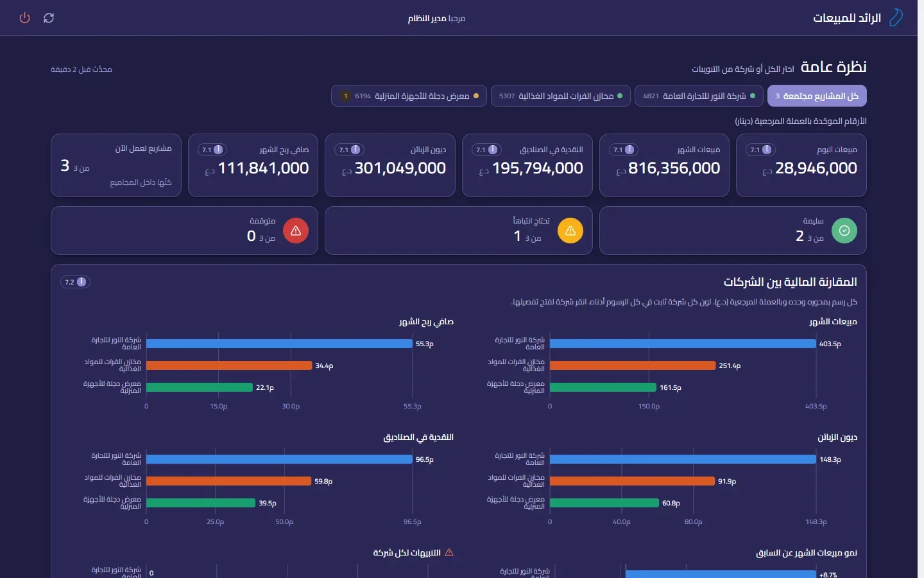Click the orange 59.8p bar in النقدية chart
This screenshot has width=924, height=578.
click(x=229, y=481)
